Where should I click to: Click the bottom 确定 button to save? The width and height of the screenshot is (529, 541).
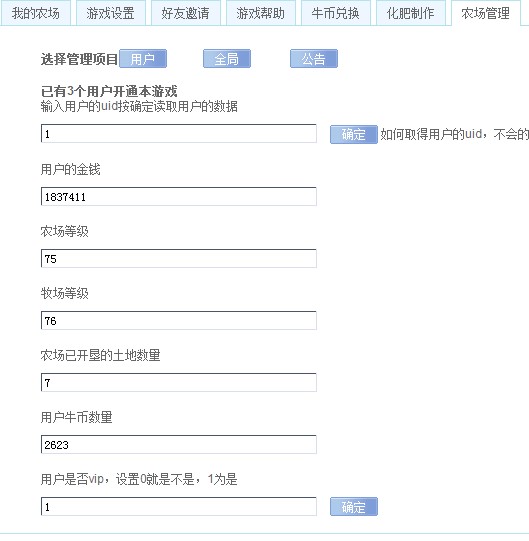(354, 506)
